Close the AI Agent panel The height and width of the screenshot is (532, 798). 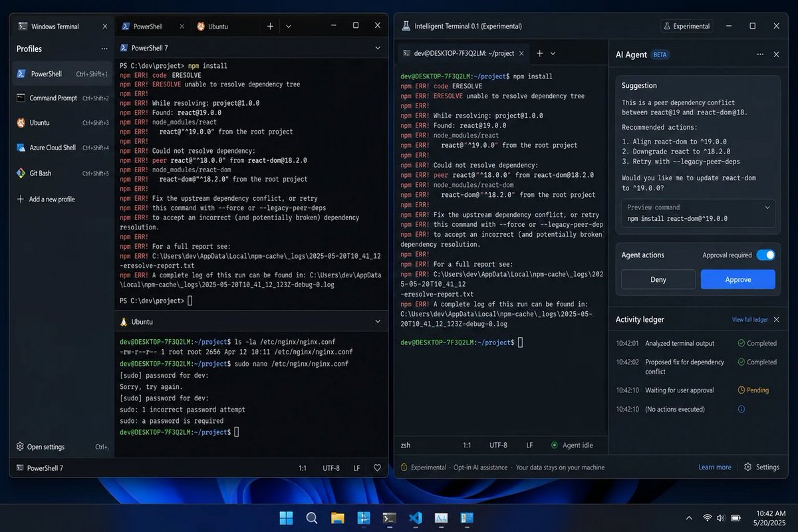click(776, 55)
